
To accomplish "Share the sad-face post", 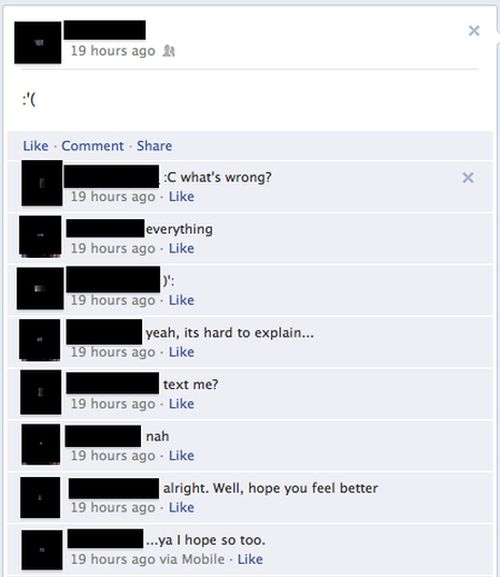I will pos(154,146).
